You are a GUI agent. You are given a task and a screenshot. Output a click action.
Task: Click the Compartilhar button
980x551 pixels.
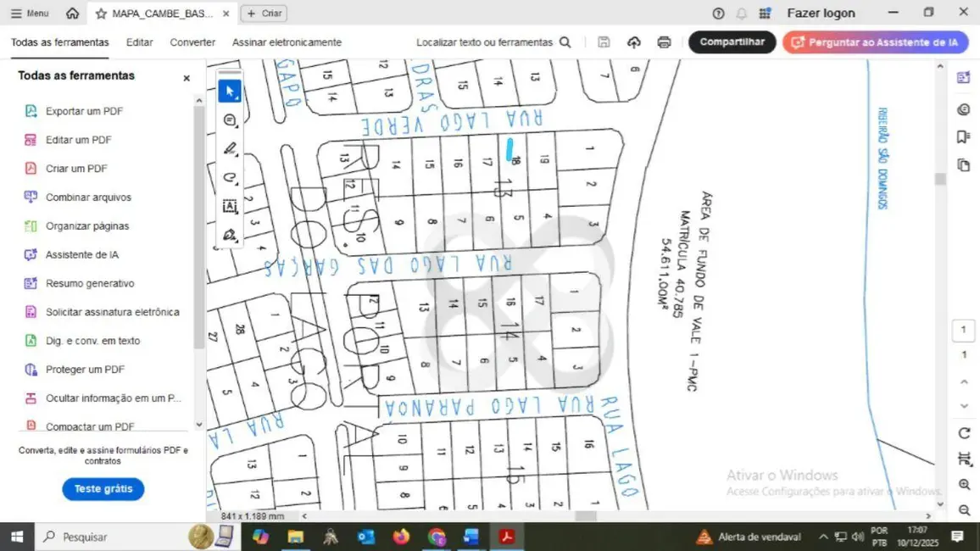pos(732,42)
